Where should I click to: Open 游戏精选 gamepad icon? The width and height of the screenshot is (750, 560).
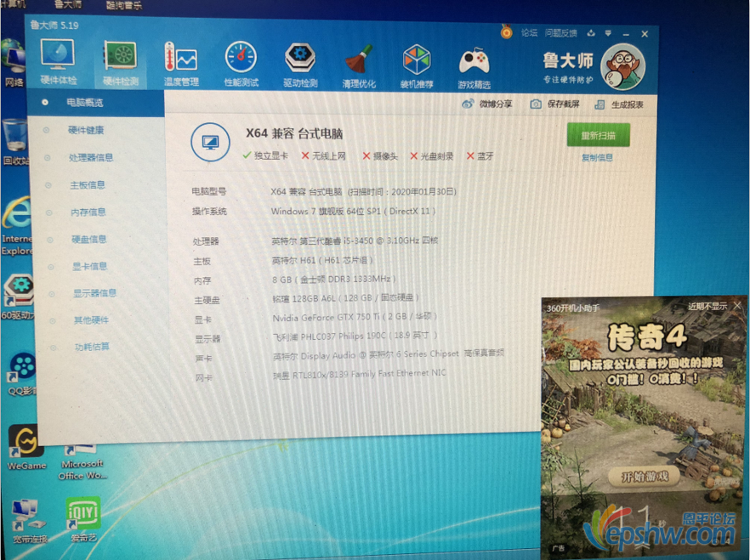click(474, 68)
